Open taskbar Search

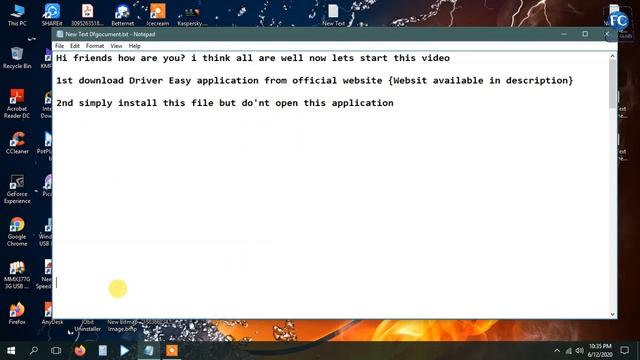[34, 351]
